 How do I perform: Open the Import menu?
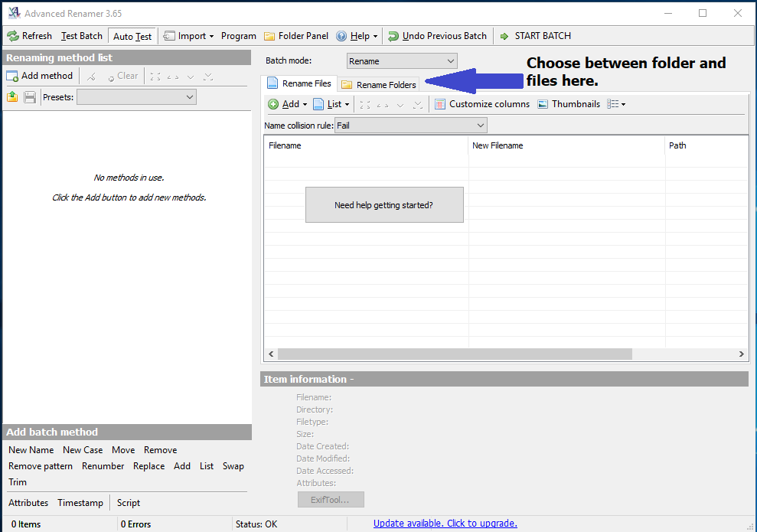click(189, 36)
